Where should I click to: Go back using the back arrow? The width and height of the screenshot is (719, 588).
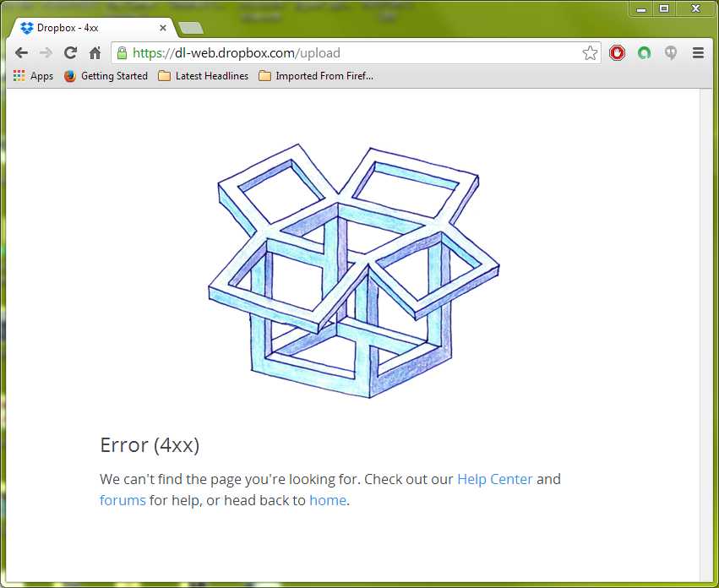[x=21, y=52]
